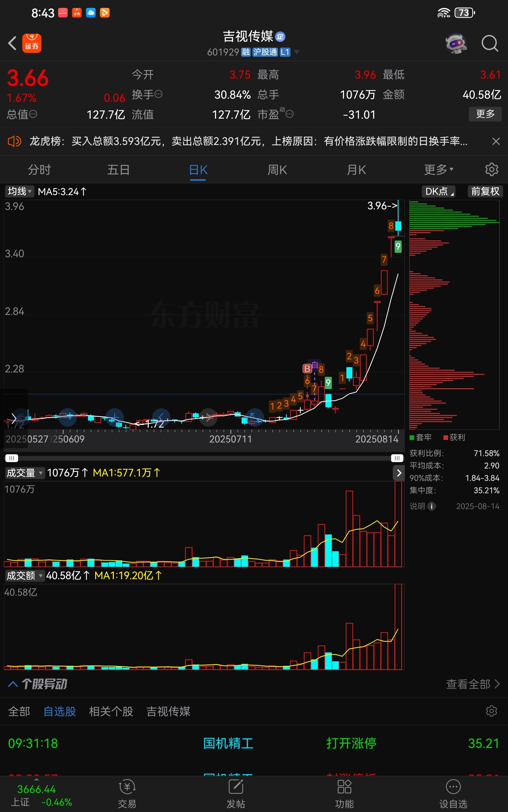Viewport: 508px width, 812px height.
Task: Tap info icon next to 总值
Action: [33, 115]
